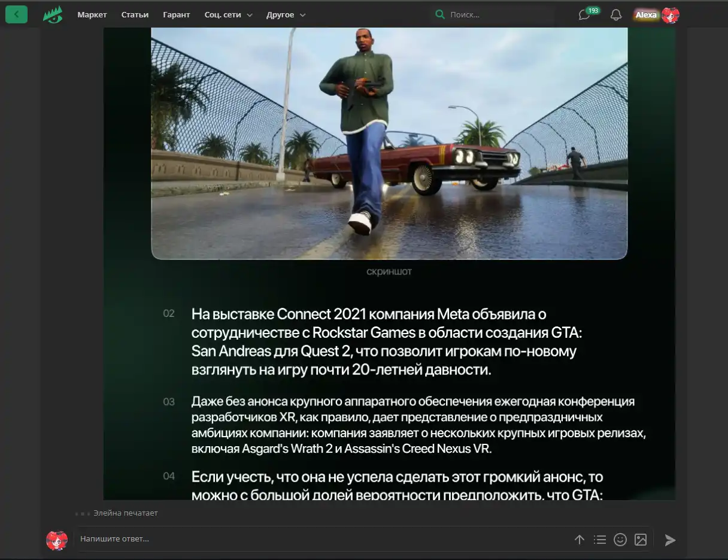Click the Напишите ответ reply field
Viewport: 728px width, 560px height.
coord(323,539)
